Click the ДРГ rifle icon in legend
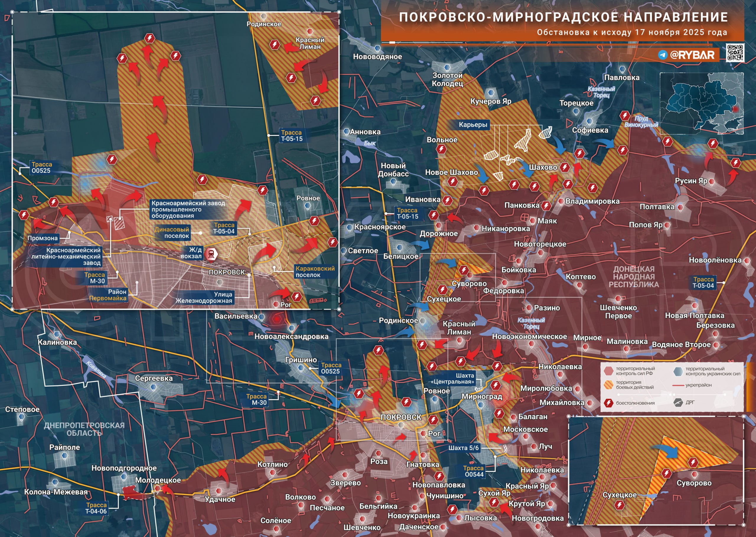Image resolution: width=756 pixels, height=537 pixels. pyautogui.click(x=678, y=403)
